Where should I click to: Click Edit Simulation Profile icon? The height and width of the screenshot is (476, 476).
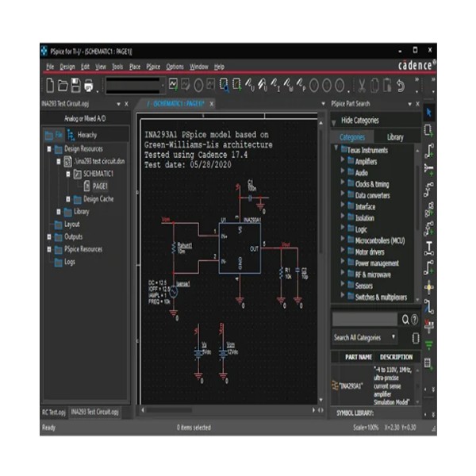pos(185,85)
